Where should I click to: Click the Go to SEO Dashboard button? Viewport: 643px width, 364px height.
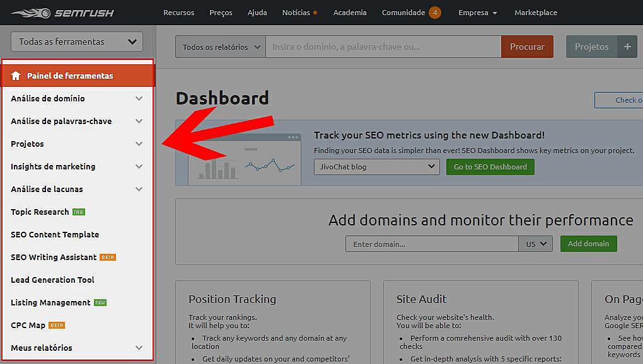[490, 167]
